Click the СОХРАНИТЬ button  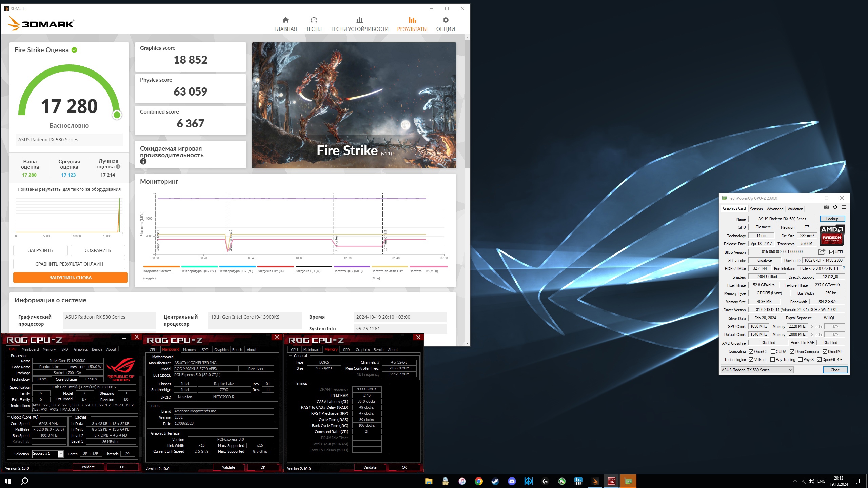[98, 250]
